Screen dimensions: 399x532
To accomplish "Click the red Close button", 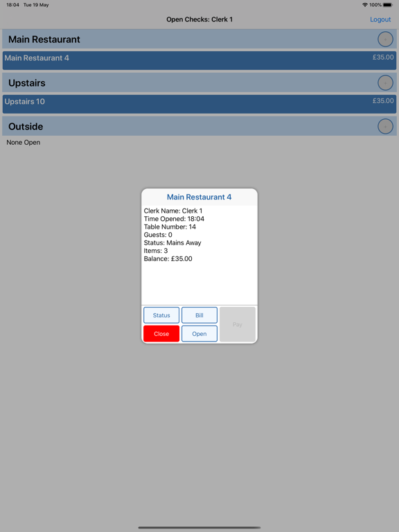I will click(161, 333).
